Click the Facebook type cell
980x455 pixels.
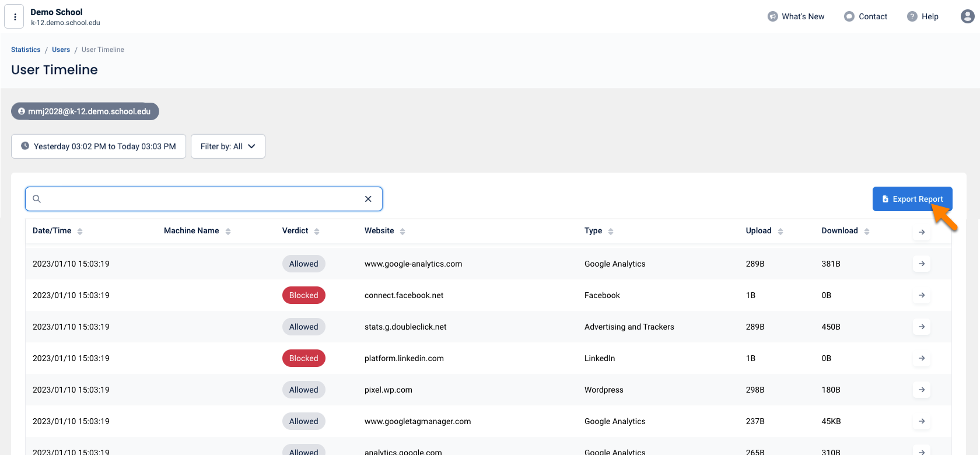(x=602, y=295)
